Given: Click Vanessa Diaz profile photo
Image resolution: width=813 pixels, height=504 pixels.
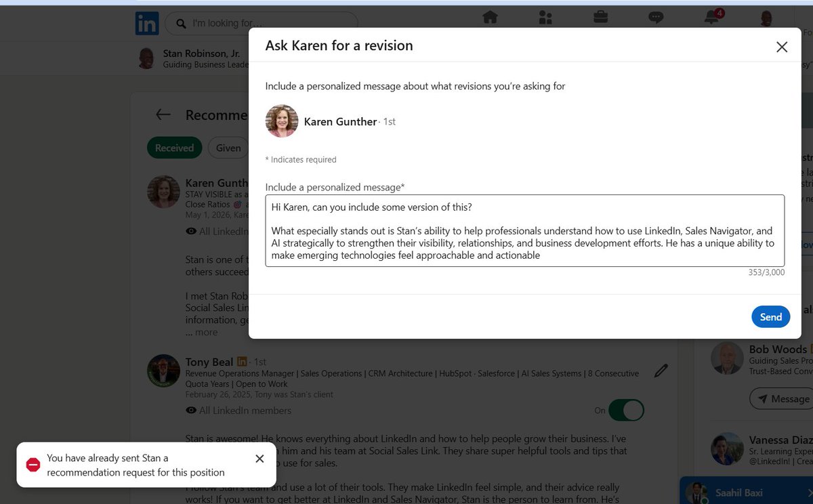Looking at the screenshot, I should pos(727,448).
